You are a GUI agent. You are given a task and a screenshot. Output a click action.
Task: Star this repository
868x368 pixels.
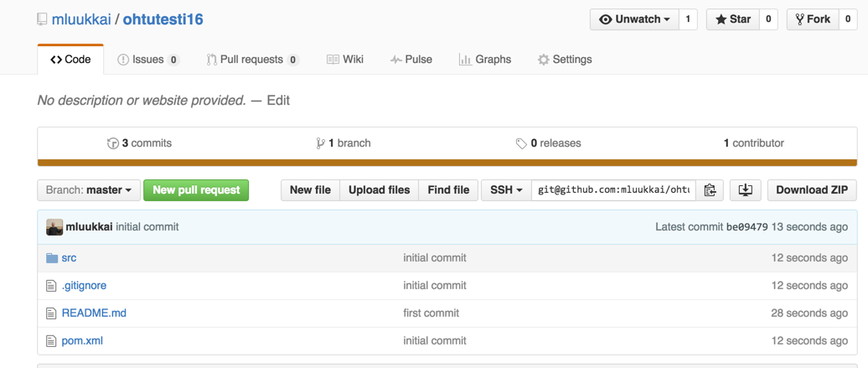click(733, 19)
